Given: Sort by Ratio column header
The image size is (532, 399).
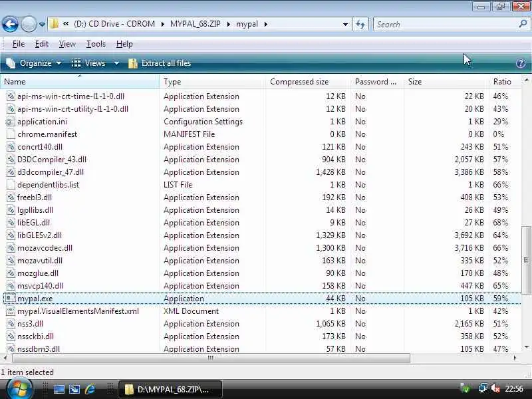Looking at the screenshot, I should pyautogui.click(x=505, y=82).
